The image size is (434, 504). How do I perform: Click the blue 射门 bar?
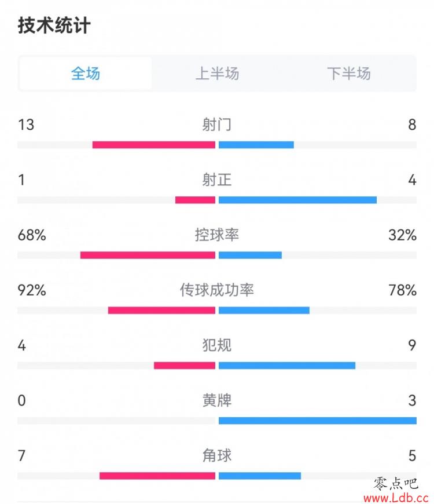tap(256, 145)
